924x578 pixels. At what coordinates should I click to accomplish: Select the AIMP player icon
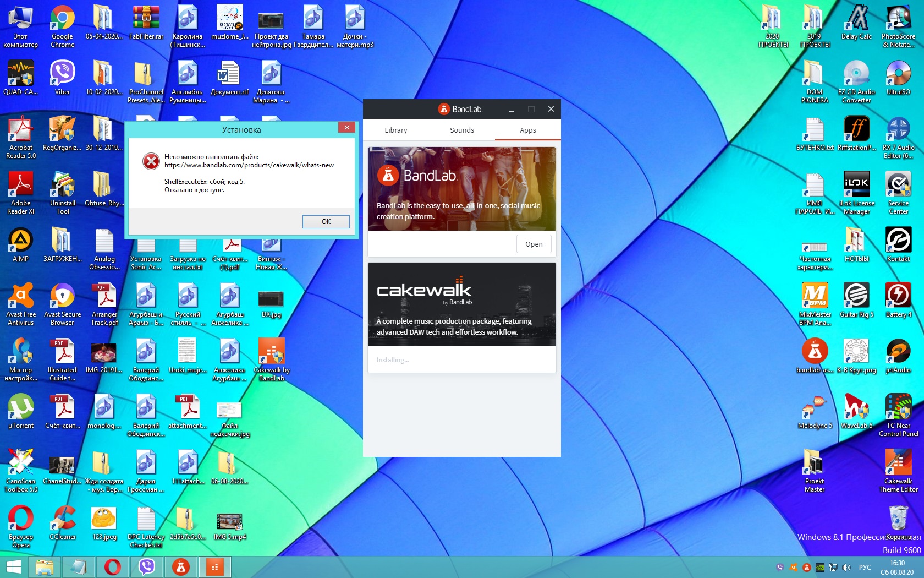(x=21, y=244)
